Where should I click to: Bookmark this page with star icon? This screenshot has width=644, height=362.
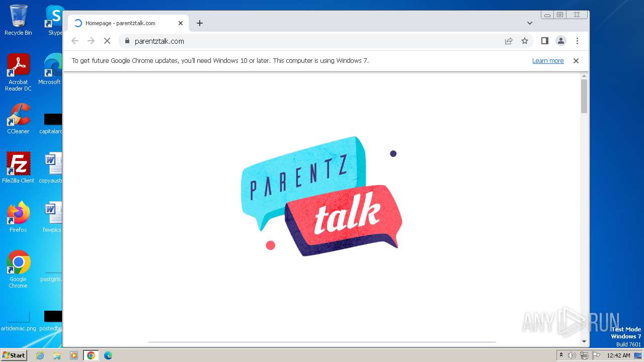click(x=525, y=41)
